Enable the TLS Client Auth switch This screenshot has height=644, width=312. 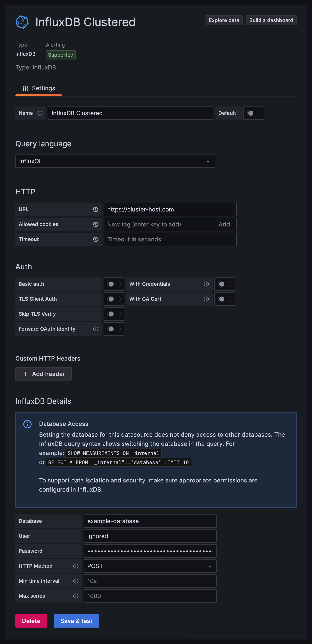(114, 299)
